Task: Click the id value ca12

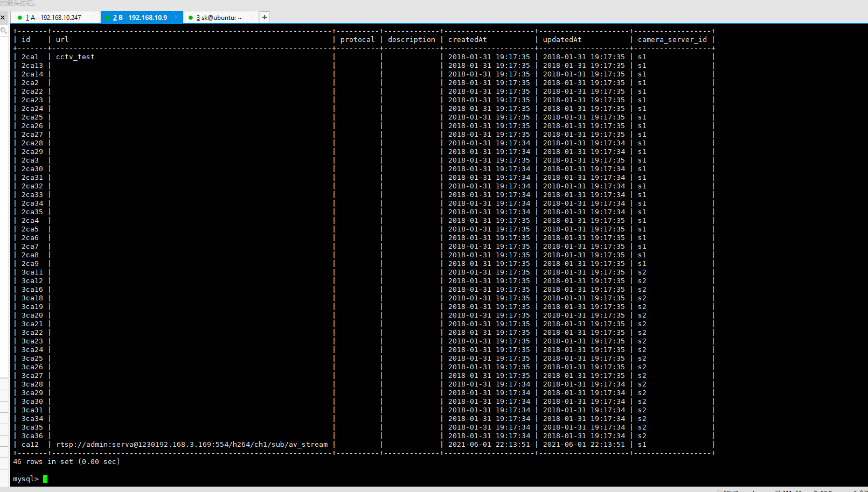Action: point(30,444)
